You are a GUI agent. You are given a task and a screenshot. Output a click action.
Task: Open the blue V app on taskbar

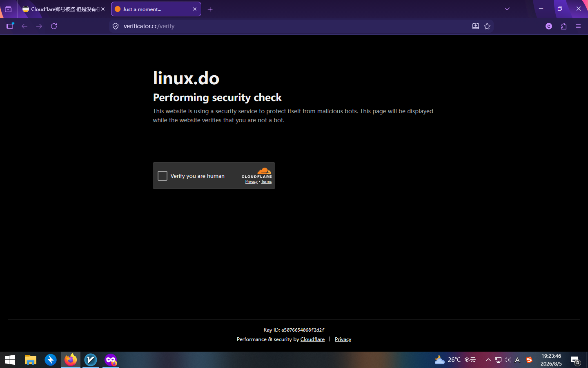91,360
